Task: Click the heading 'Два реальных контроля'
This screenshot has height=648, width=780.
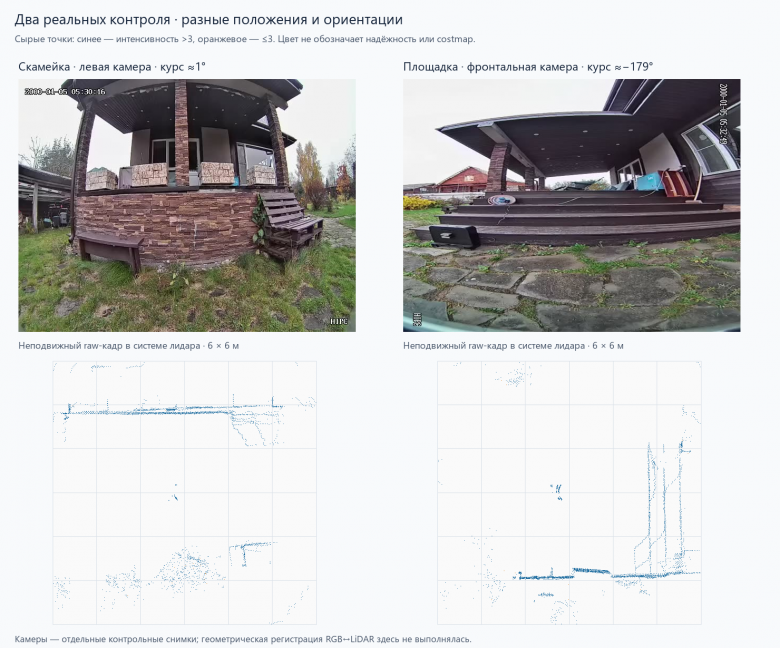Action: 208,20
